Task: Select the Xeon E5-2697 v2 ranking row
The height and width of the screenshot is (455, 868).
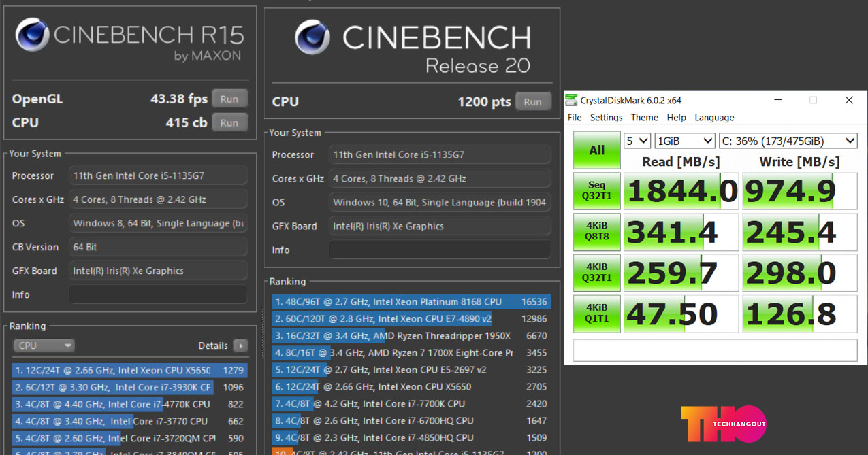Action: click(x=411, y=370)
